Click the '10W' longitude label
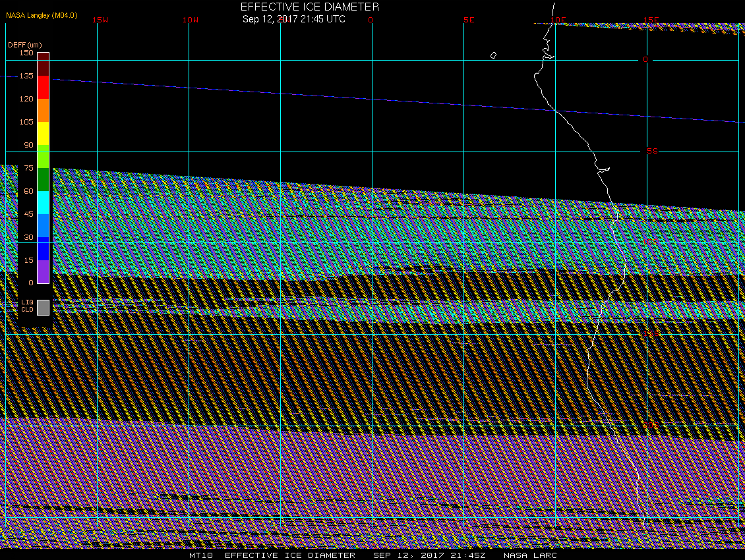The image size is (745, 560). (191, 20)
